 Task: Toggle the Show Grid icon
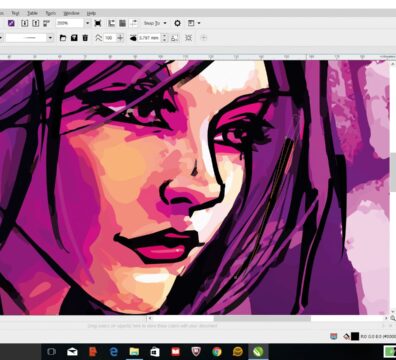pyautogui.click(x=122, y=23)
